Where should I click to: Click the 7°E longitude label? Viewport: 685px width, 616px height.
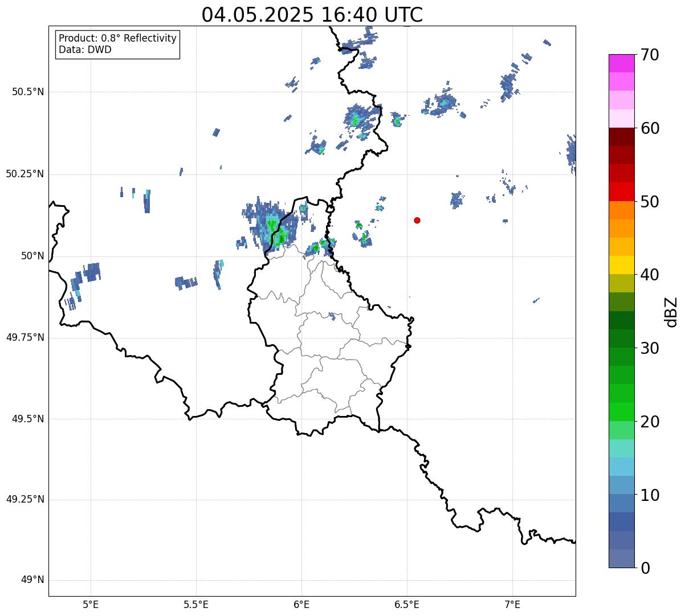[512, 605]
